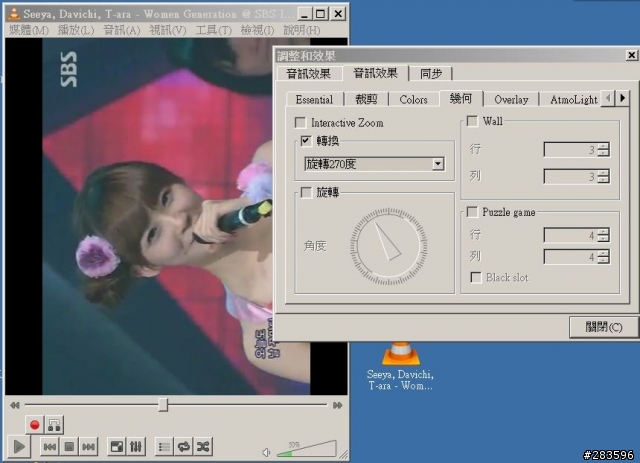Click Puzzle game 行 spinner arrows
Image resolution: width=640 pixels, height=463 pixels.
(x=603, y=235)
